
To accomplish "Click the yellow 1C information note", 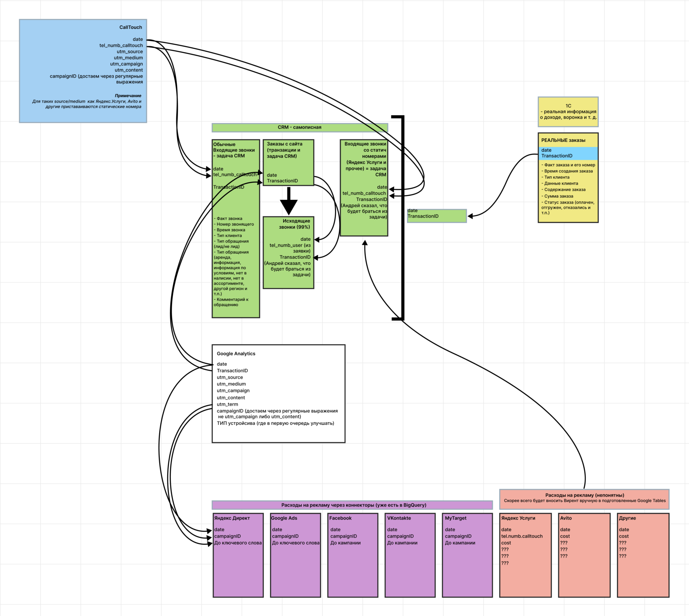I will [568, 112].
